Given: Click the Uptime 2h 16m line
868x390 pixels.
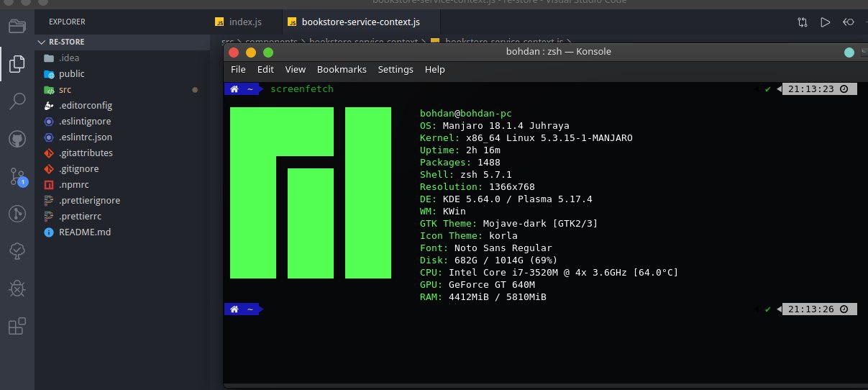Looking at the screenshot, I should pyautogui.click(x=460, y=150).
